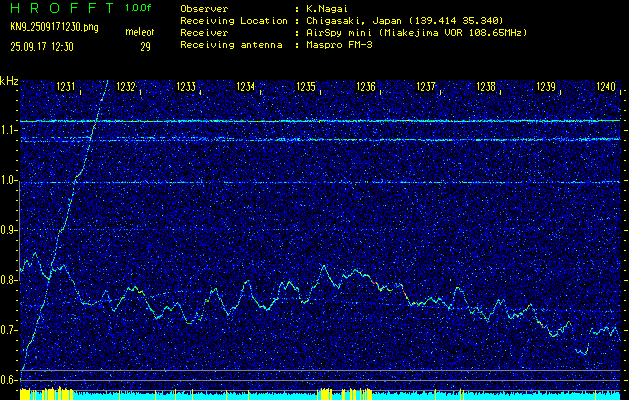The image size is (629, 400).
Task: Click the 0.8 kHz axis label
Action: pos(7,280)
